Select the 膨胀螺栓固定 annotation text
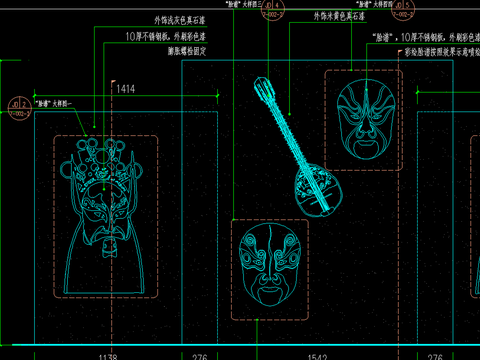 pyautogui.click(x=187, y=51)
